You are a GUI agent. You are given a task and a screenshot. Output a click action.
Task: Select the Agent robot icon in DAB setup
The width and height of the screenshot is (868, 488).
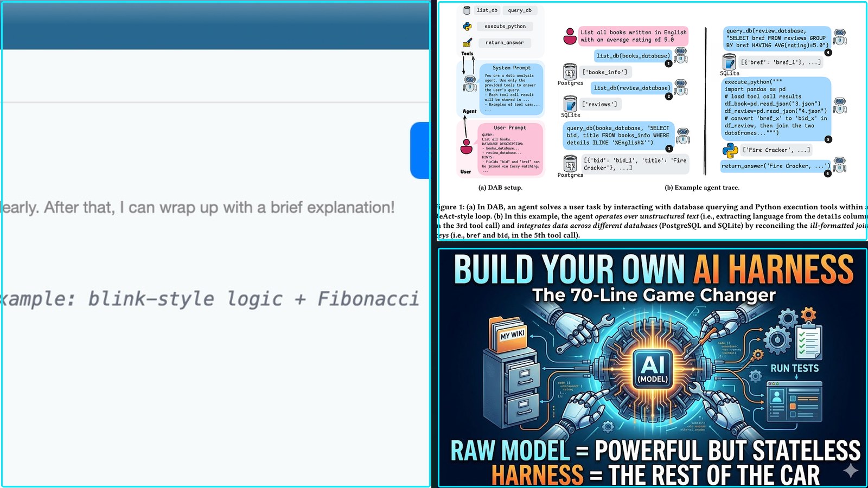[470, 84]
